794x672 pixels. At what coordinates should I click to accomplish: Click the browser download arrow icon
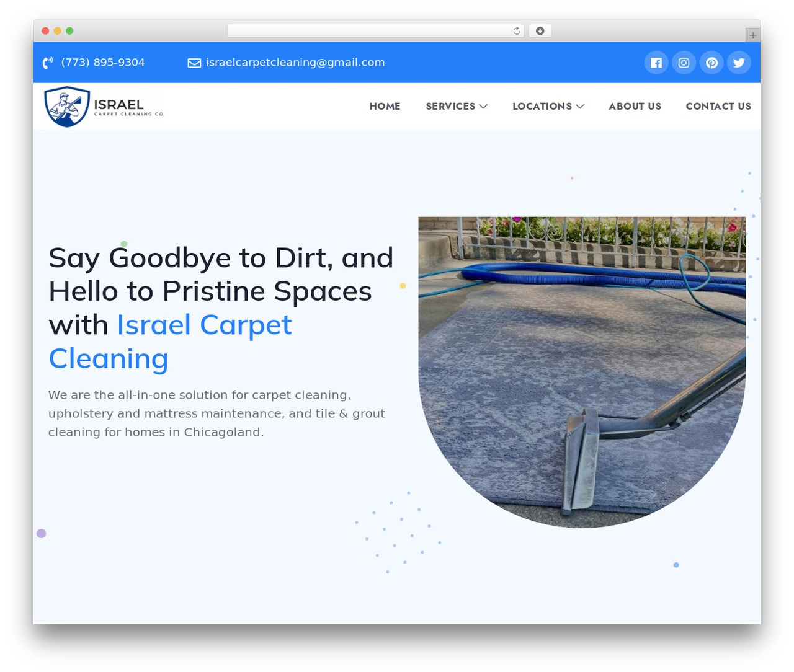click(540, 31)
